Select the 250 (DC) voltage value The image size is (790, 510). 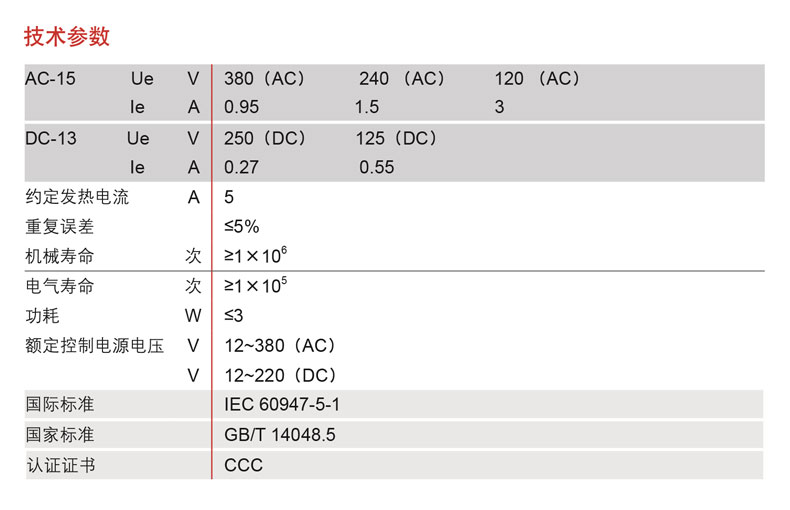264,138
